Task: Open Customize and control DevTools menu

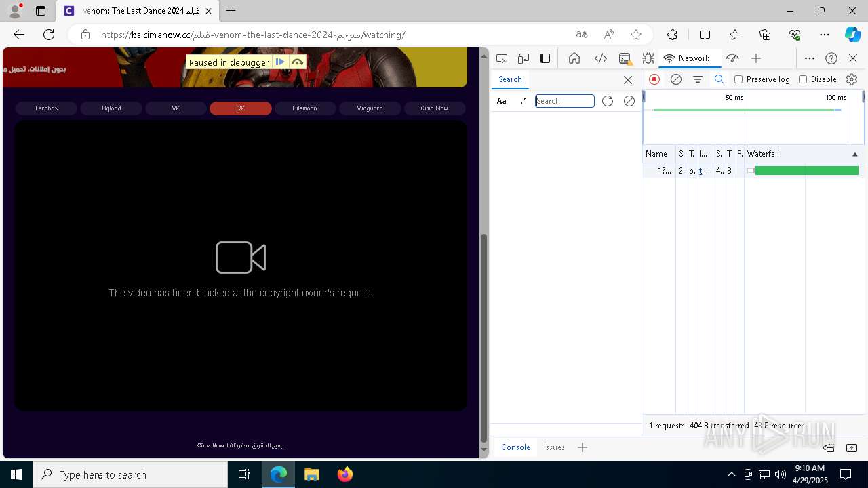Action: (x=809, y=58)
